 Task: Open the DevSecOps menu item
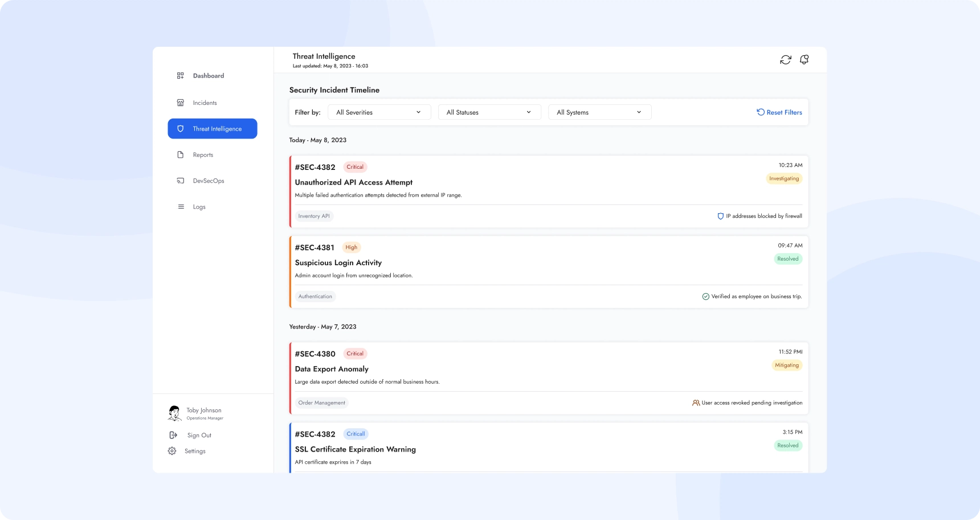[x=209, y=181]
